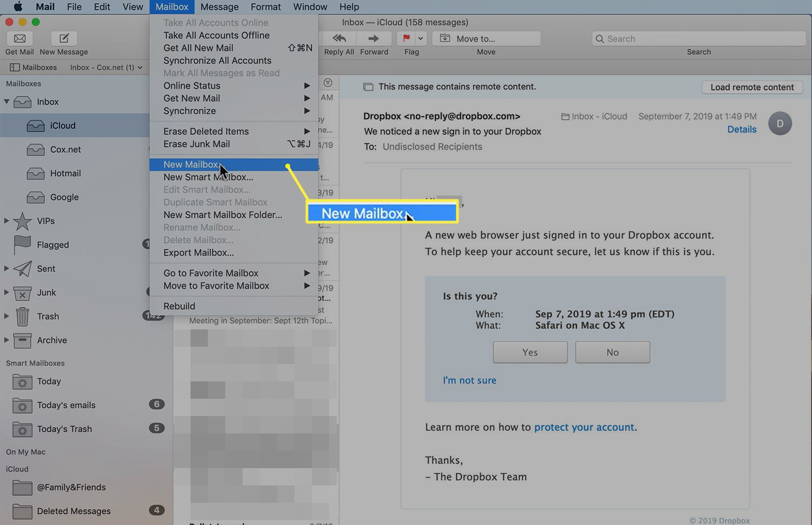Image resolution: width=812 pixels, height=525 pixels.
Task: Click the Junk mailbox icon
Action: click(x=22, y=293)
